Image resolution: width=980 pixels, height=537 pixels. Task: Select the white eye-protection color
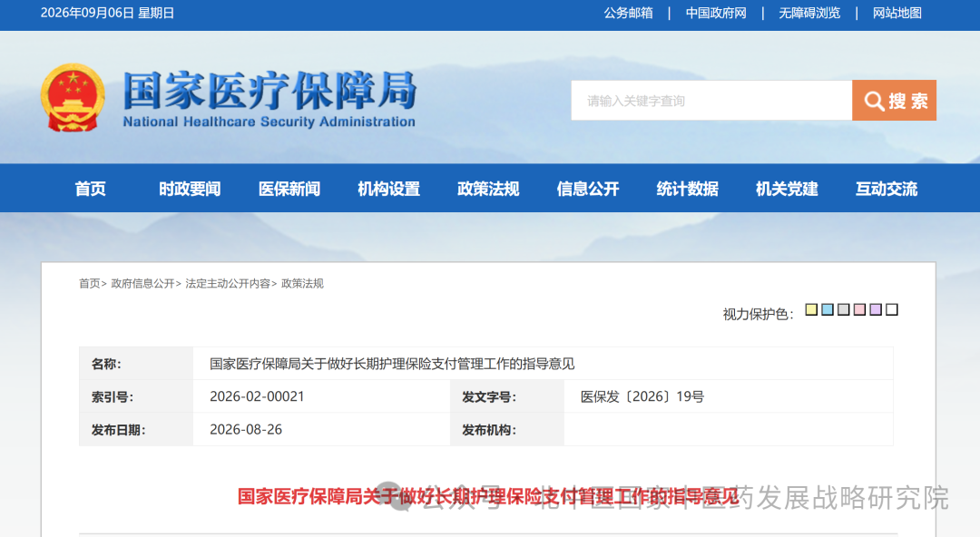[893, 309]
